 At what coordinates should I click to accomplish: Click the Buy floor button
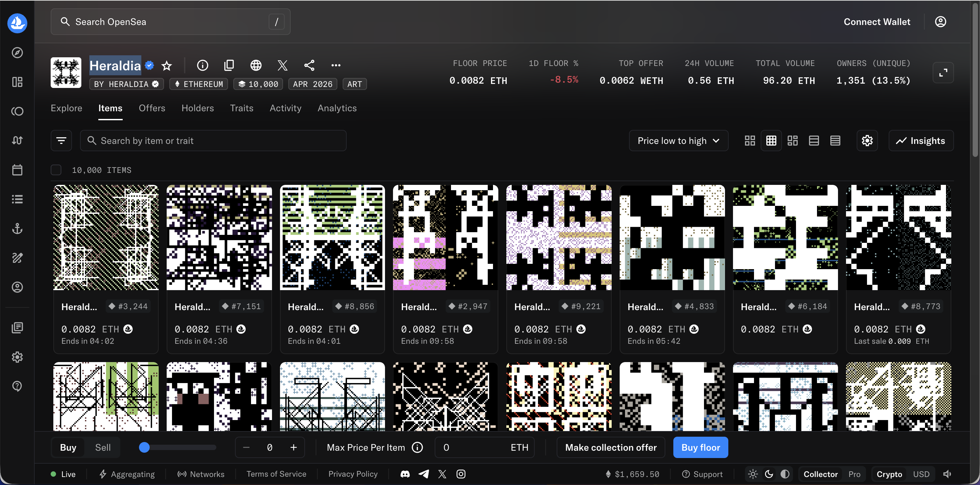(700, 447)
